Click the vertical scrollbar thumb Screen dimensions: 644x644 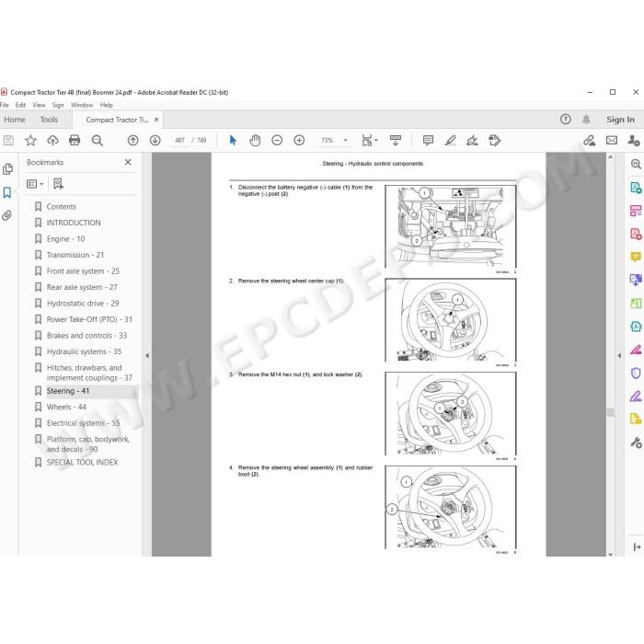pyautogui.click(x=610, y=412)
